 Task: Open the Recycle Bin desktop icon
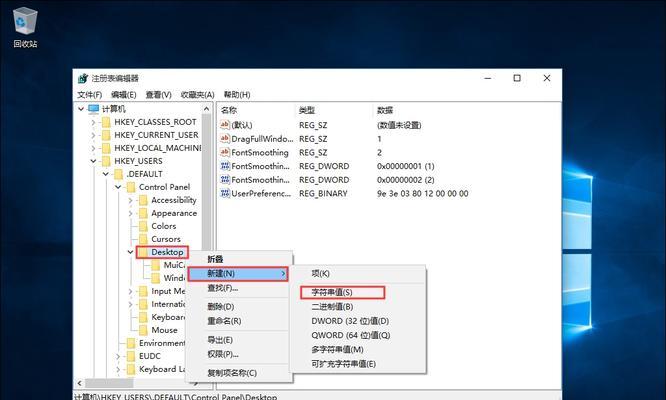coord(25,26)
